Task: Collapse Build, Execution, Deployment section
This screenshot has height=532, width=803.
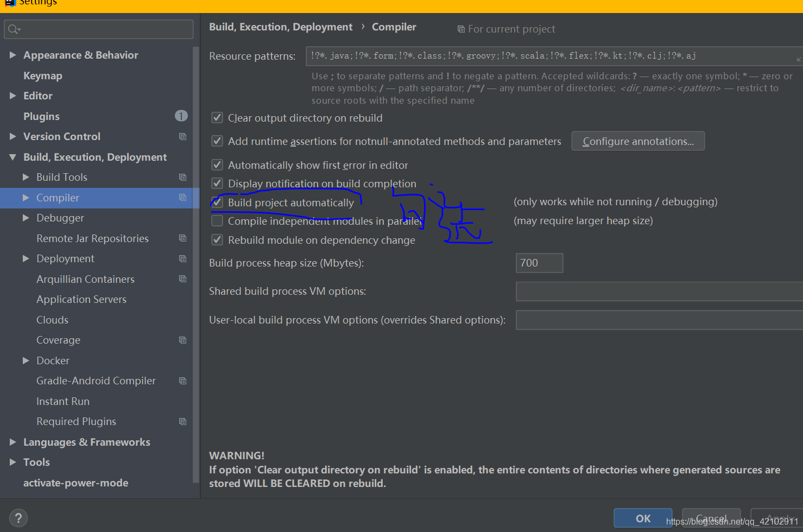Action: tap(12, 157)
